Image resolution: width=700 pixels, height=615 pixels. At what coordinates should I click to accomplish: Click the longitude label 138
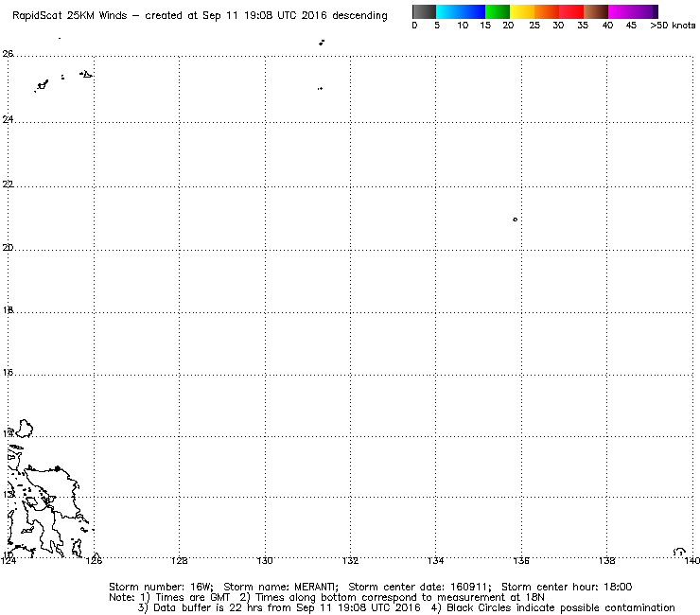606,560
